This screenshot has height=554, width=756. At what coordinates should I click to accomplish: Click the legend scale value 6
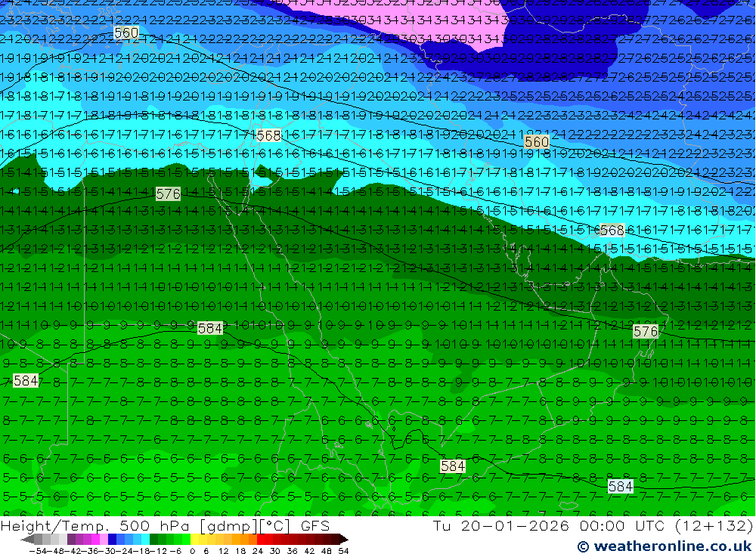coord(206,551)
